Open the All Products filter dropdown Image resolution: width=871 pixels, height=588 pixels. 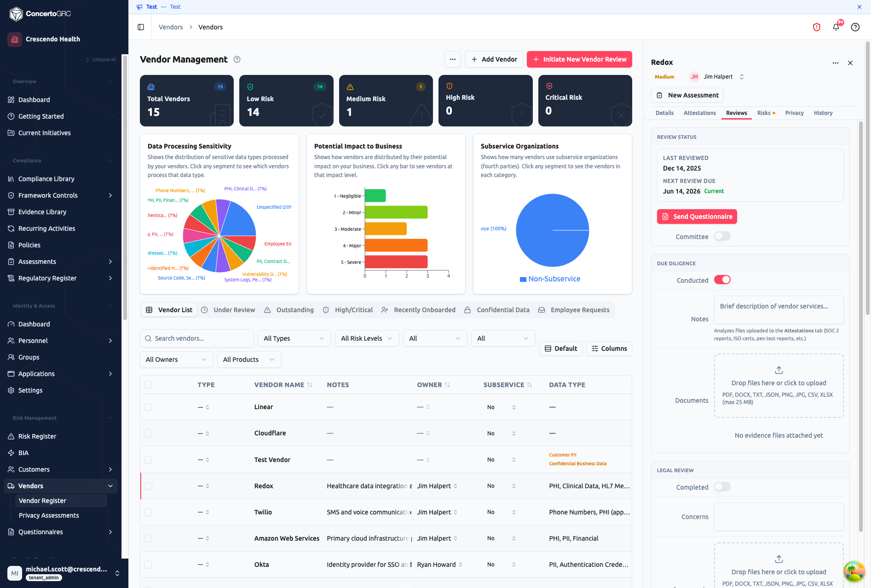tap(249, 360)
